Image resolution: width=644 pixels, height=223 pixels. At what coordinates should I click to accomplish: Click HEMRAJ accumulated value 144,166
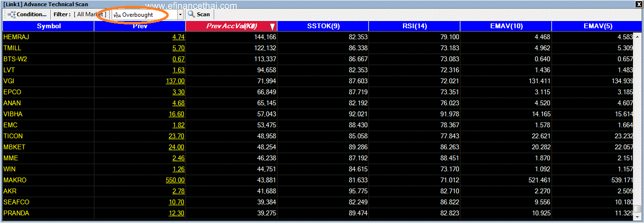[x=265, y=37]
